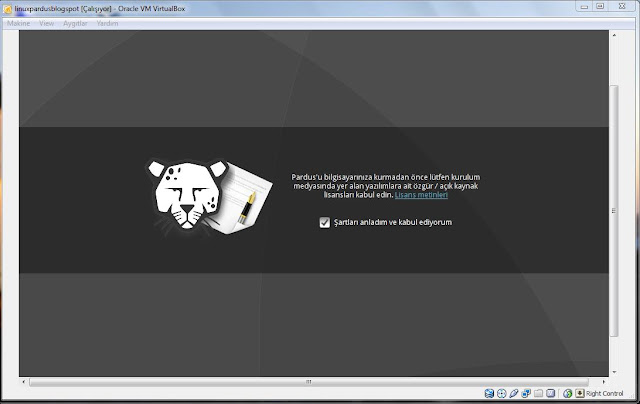Viewport: 640px width, 404px height.
Task: Click the horizontal scrollbar thumb
Action: 309,382
